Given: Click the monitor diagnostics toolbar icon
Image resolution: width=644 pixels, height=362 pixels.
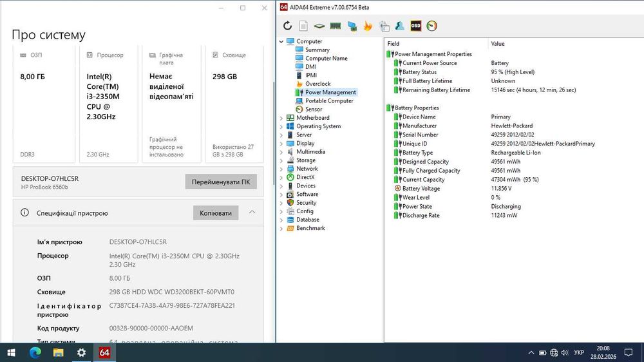Looking at the screenshot, I should (x=352, y=26).
